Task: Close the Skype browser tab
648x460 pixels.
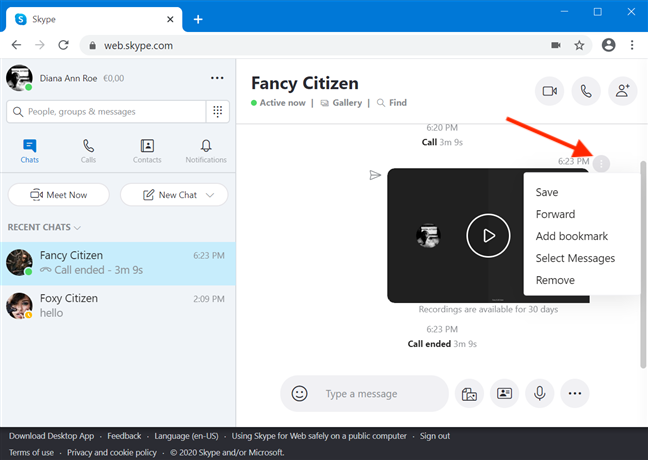Action: pyautogui.click(x=170, y=19)
